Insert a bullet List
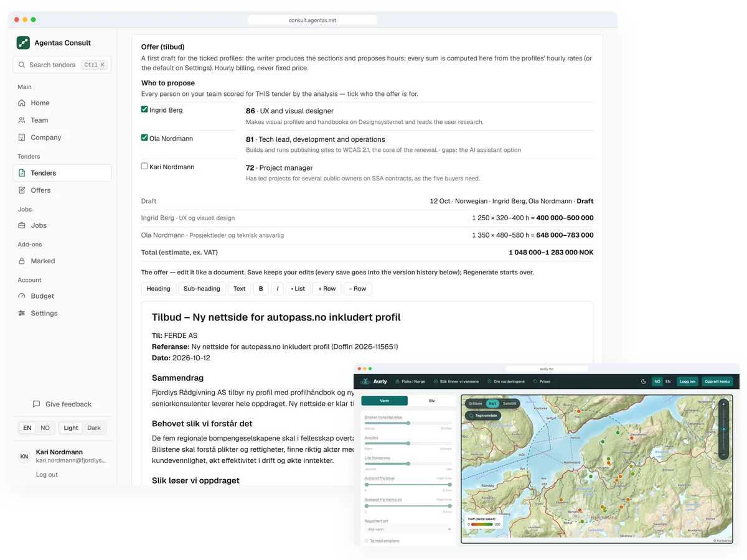747x560 pixels. [298, 289]
